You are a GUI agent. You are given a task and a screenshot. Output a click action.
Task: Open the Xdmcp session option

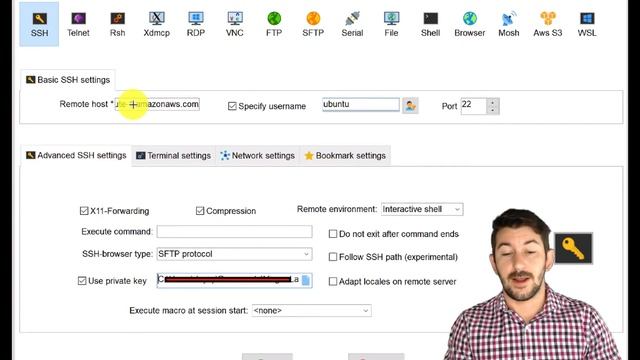tap(157, 24)
